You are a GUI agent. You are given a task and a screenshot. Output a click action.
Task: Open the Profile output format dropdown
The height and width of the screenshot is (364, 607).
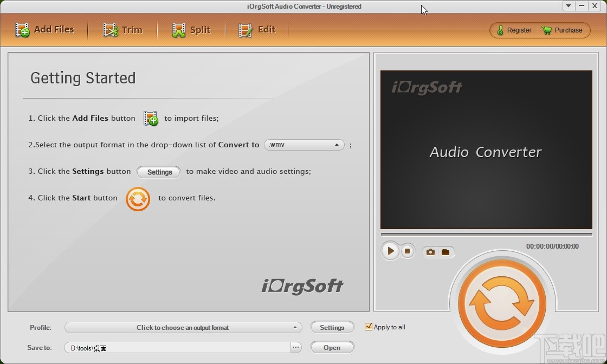[183, 327]
